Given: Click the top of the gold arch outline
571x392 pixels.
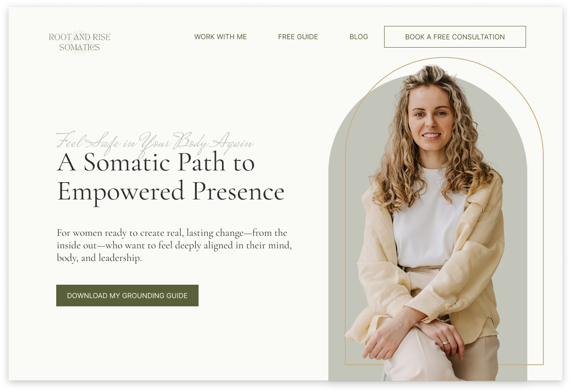Looking at the screenshot, I should tap(444, 58).
